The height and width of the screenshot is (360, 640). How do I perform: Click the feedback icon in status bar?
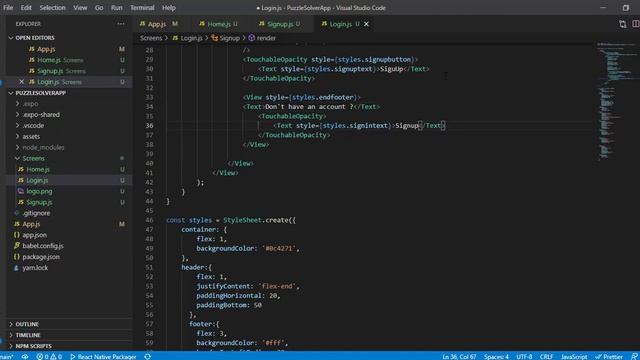(634, 357)
